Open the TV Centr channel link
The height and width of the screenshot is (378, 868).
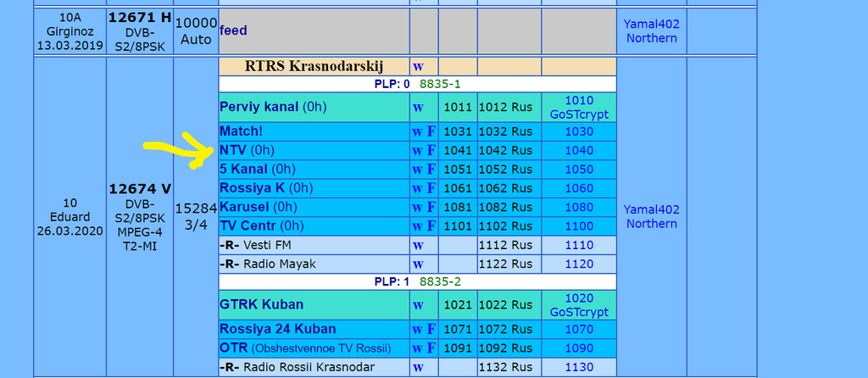(x=248, y=225)
